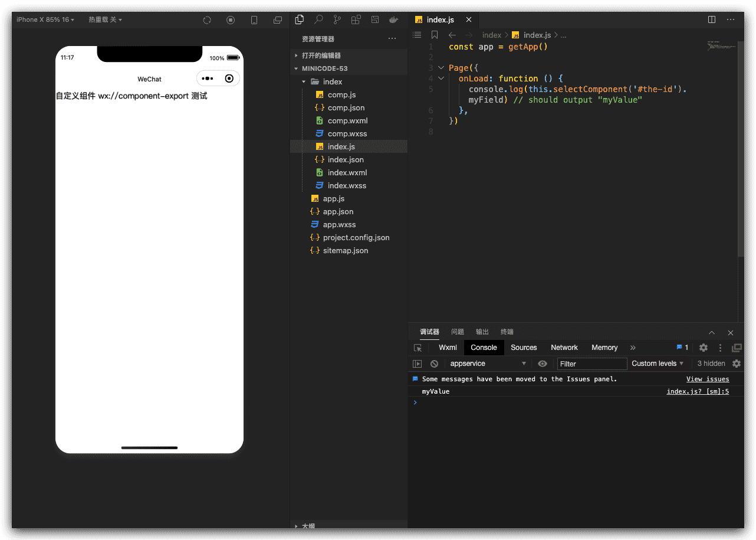
Task: Switch to the Sources tab
Action: tap(524, 348)
